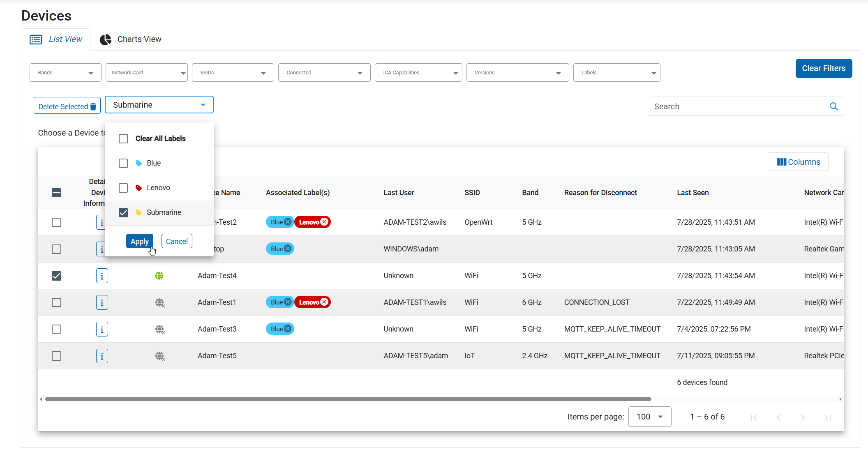Switch to the Charts View tab
Screen dimensions: 868x454
tap(131, 39)
